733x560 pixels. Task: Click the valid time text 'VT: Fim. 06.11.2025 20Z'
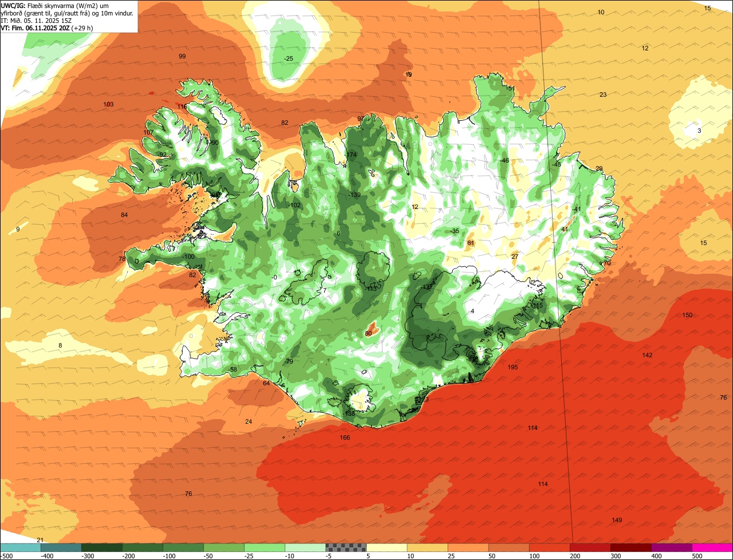[36, 28]
